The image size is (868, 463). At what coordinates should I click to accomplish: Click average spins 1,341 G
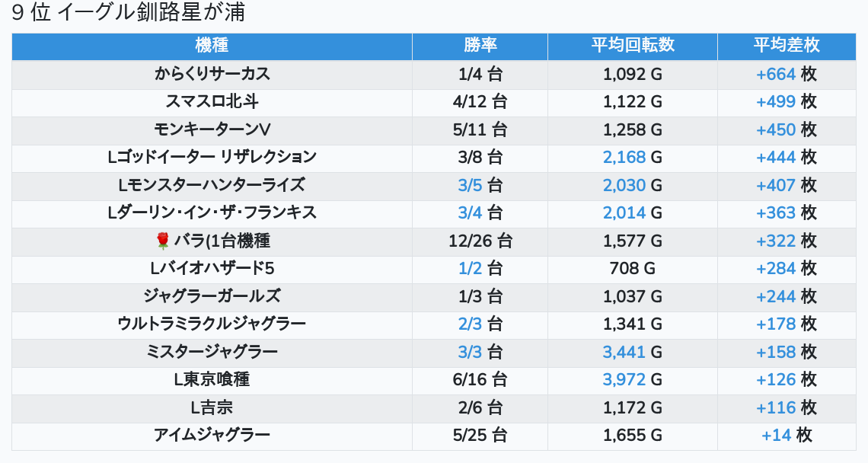pyautogui.click(x=633, y=324)
